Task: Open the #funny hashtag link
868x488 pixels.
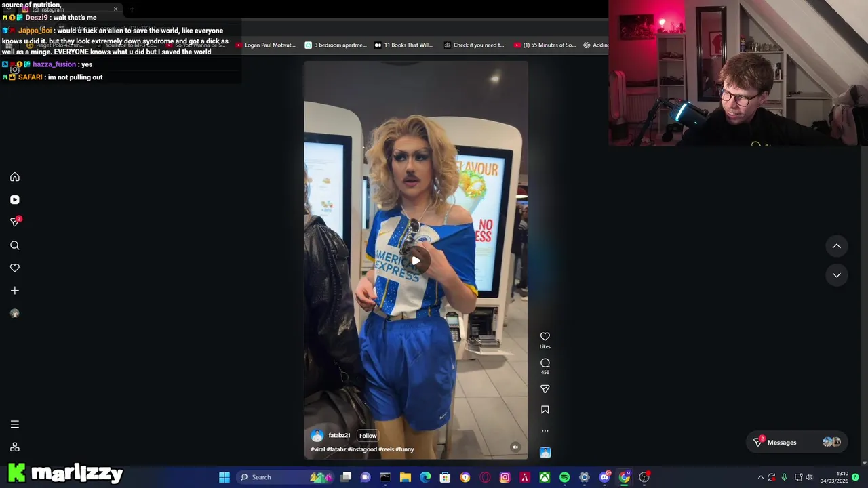Action: 405,449
